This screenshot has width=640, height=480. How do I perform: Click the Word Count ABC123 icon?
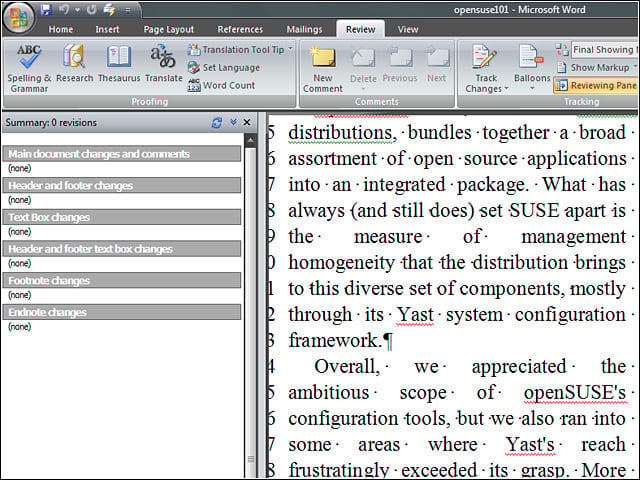(194, 85)
